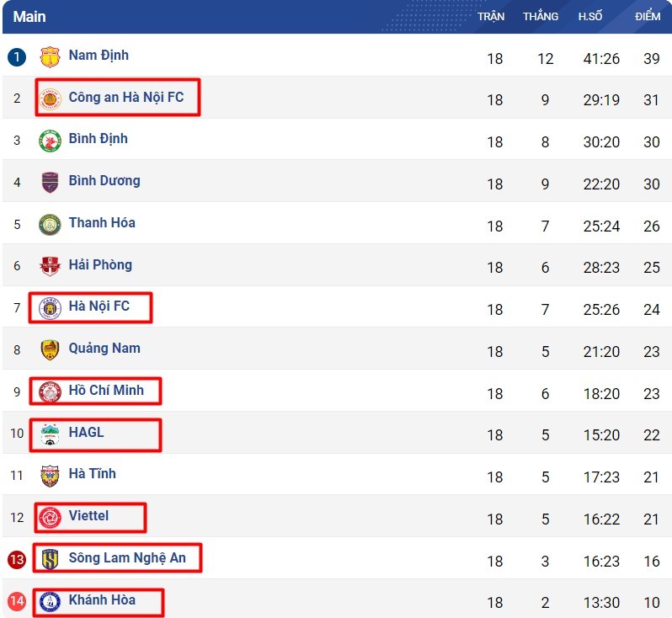Click the Quảng Nam team badge
Screen dimensions: 672x618
pos(51,349)
